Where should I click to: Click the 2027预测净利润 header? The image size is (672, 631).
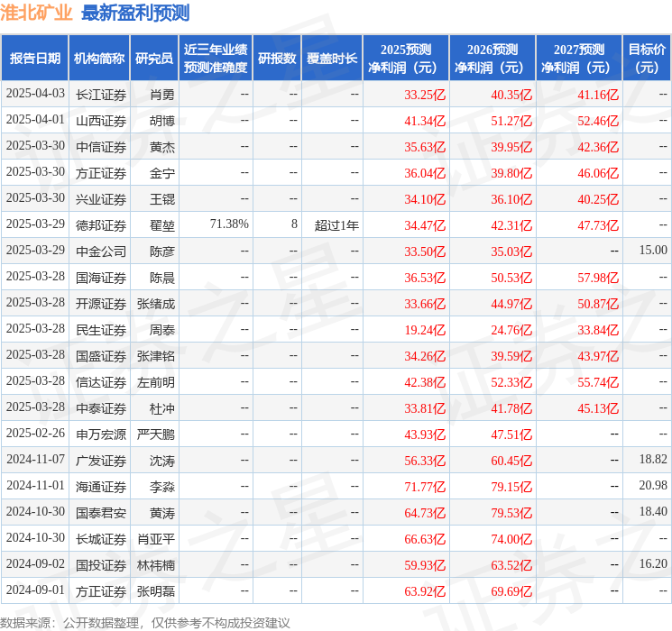[579, 59]
